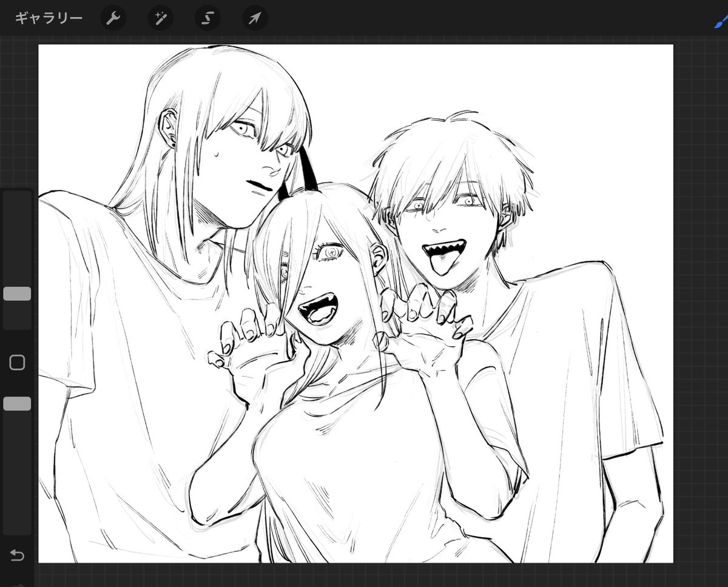Open the Adjustments magic wand menu
Screen dimensions: 728x587
(x=160, y=18)
